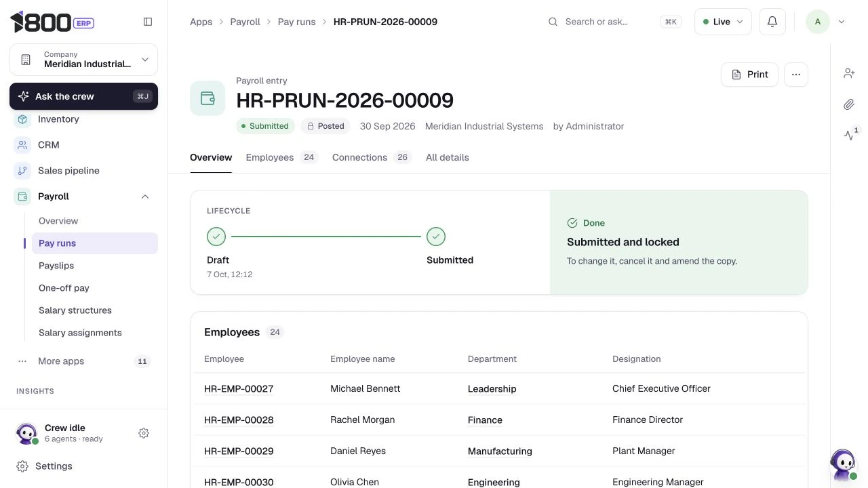Click the CRM people icon
The width and height of the screenshot is (868, 488).
(x=22, y=145)
